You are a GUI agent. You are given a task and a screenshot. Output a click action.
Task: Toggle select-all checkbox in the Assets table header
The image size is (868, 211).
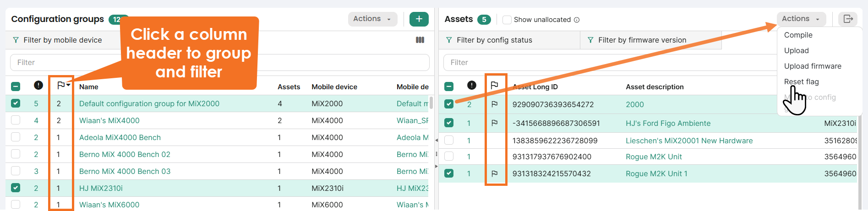(449, 87)
